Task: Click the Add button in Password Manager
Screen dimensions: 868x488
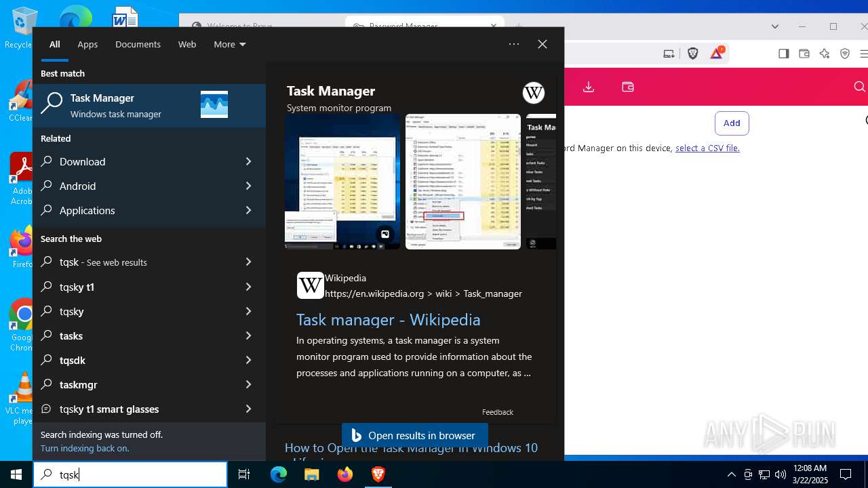Action: click(x=732, y=123)
